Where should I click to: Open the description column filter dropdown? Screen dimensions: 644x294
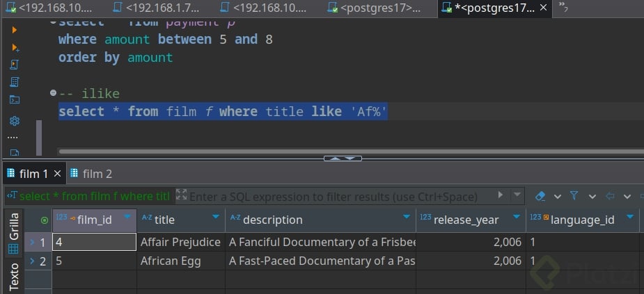(407, 218)
